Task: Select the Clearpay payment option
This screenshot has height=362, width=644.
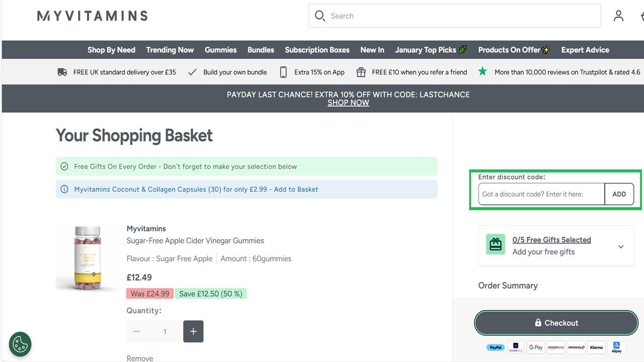Action: (576, 347)
